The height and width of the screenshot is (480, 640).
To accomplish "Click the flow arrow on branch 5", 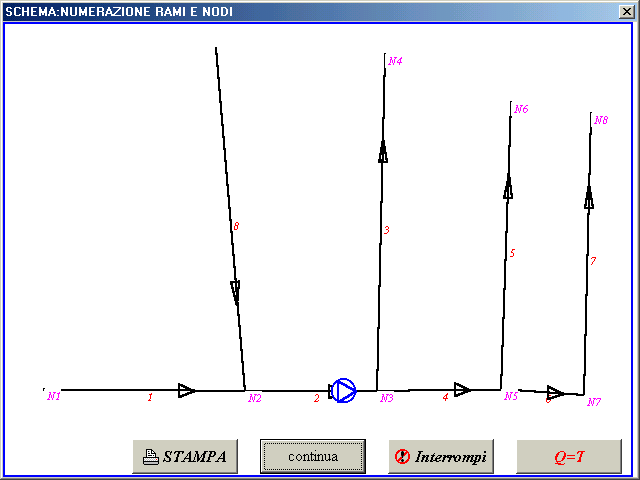I will click(x=508, y=187).
